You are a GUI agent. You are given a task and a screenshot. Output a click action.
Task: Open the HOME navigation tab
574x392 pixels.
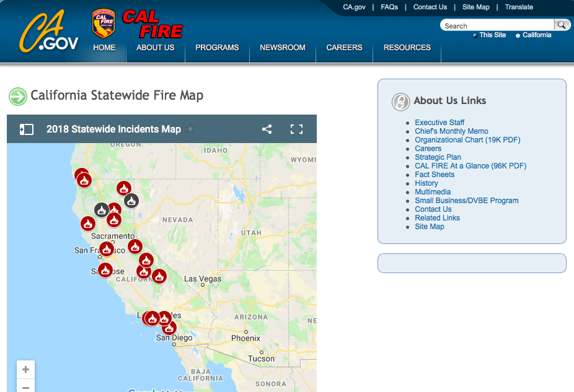(104, 48)
